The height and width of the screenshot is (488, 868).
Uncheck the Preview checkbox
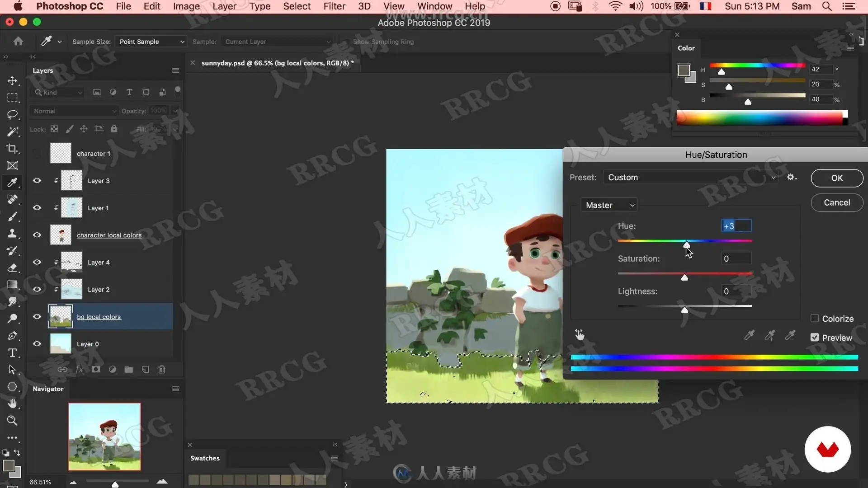(815, 338)
